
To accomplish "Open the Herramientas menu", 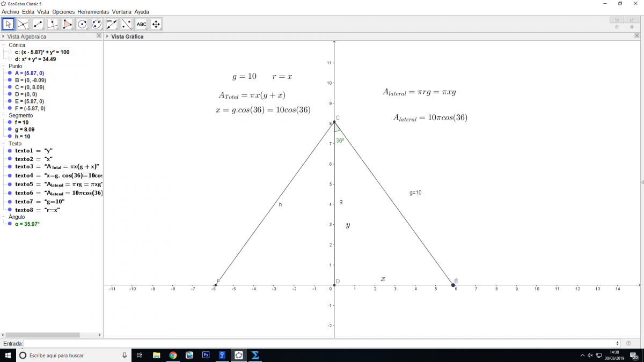I will tap(93, 11).
